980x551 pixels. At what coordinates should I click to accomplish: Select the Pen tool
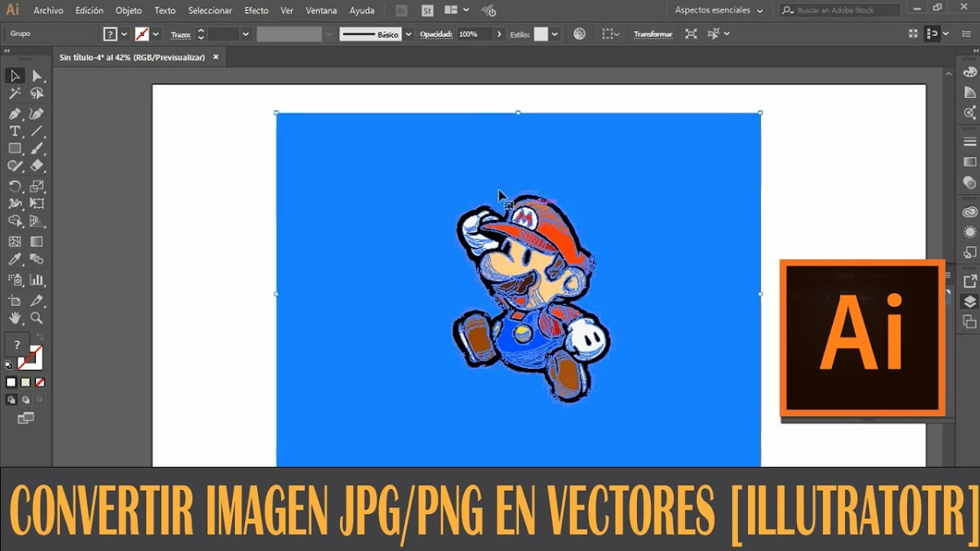tap(15, 113)
